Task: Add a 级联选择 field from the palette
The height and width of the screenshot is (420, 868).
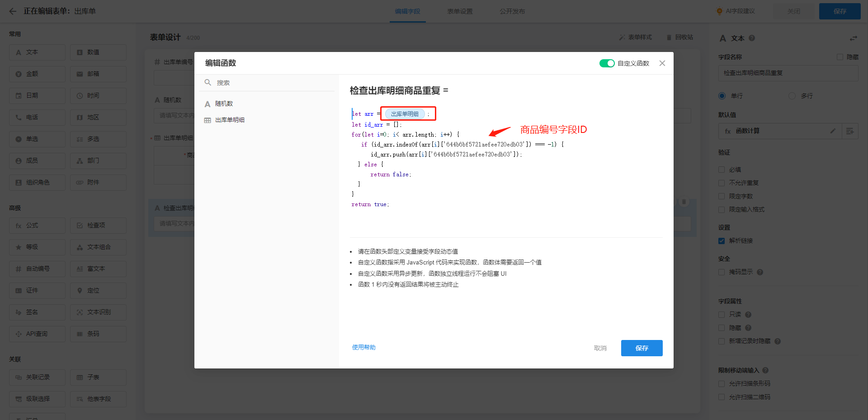Action: tap(38, 399)
